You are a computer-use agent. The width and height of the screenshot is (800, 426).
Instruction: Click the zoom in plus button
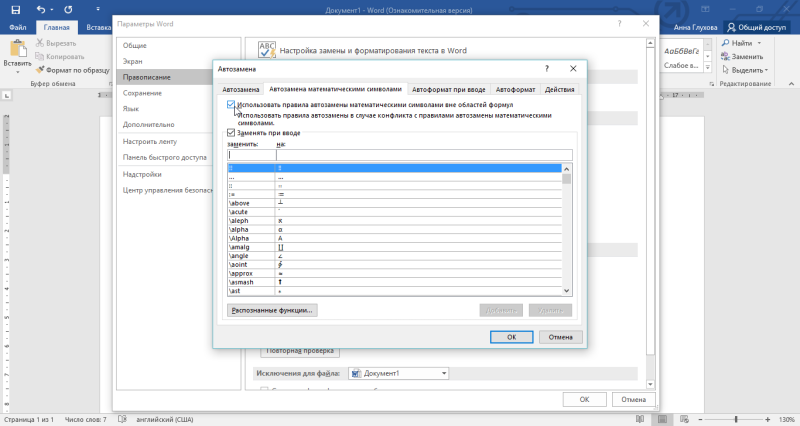click(767, 419)
